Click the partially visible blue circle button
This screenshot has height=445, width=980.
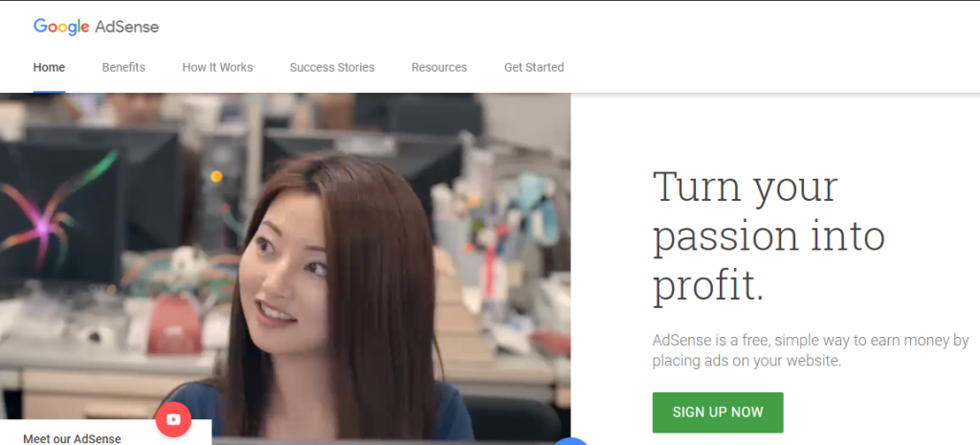click(x=572, y=441)
